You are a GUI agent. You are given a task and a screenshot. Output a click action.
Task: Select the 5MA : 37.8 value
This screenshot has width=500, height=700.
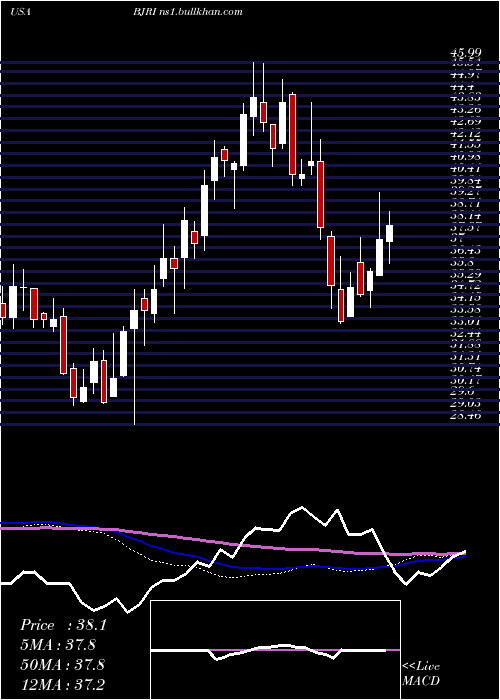coord(58,645)
